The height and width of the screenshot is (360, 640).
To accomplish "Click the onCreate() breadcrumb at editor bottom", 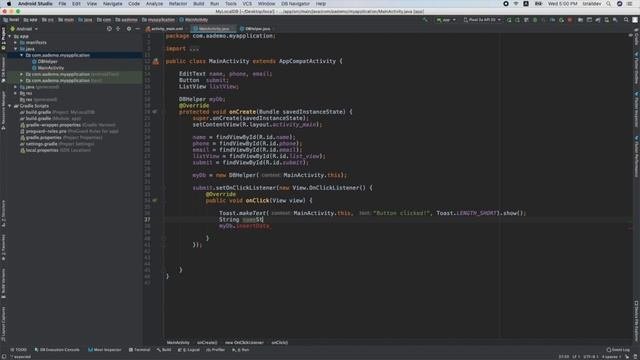I will (207, 342).
